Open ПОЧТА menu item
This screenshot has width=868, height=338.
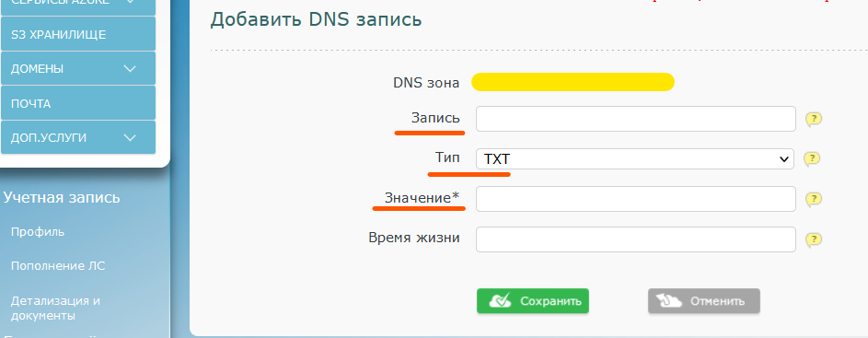tap(78, 103)
